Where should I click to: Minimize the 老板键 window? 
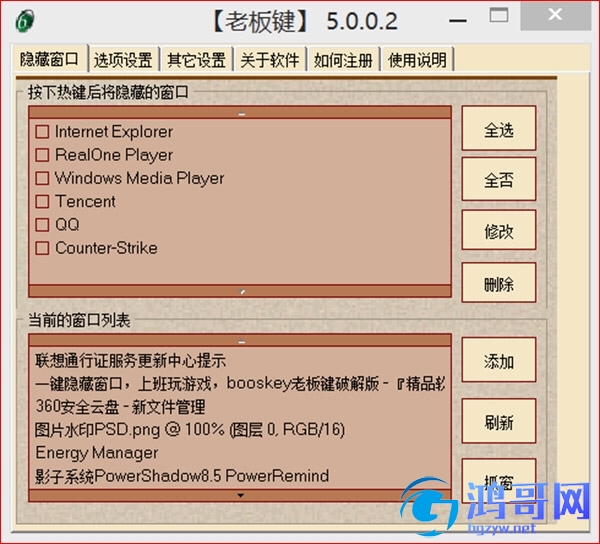[458, 20]
